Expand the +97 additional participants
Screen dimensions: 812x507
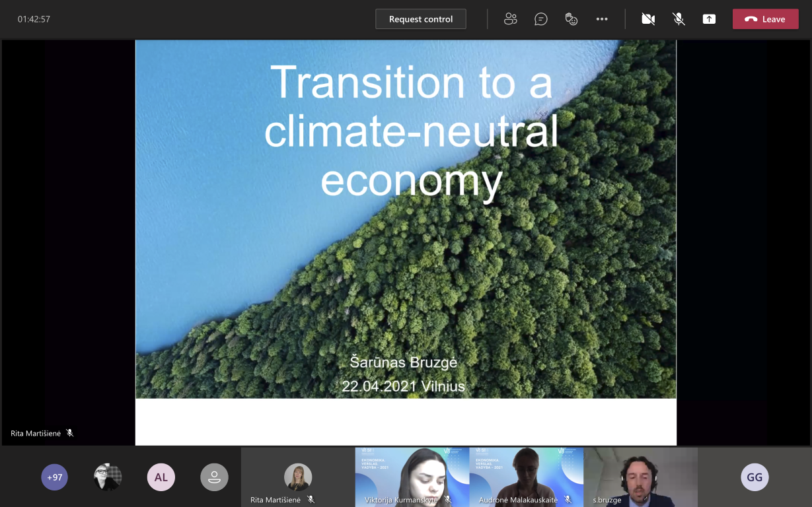coord(55,477)
